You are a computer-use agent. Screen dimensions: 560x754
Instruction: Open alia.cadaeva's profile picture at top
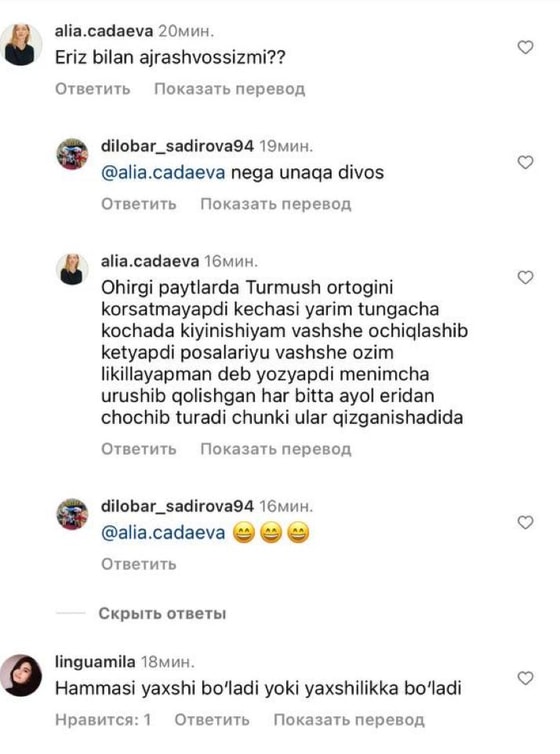click(x=22, y=45)
